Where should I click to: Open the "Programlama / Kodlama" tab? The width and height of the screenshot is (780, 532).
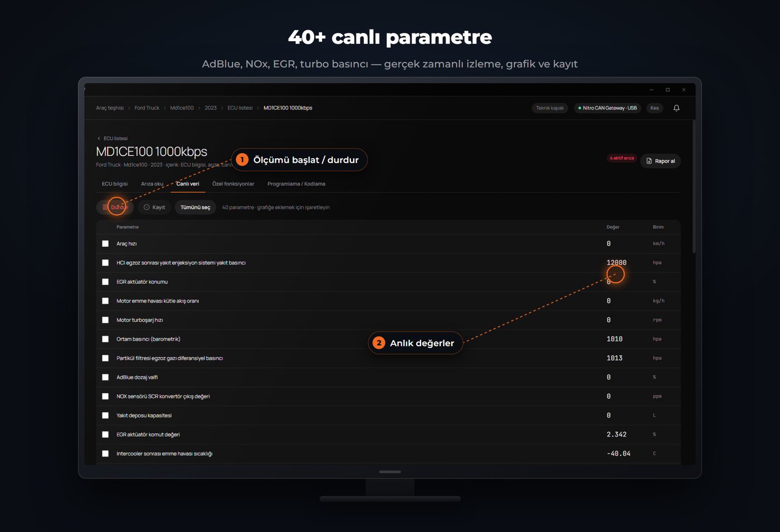(296, 184)
